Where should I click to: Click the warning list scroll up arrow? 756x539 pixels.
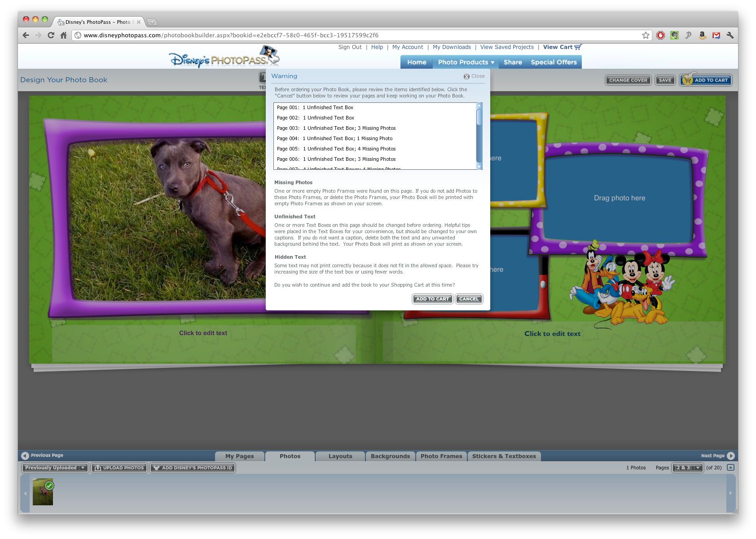point(479,106)
